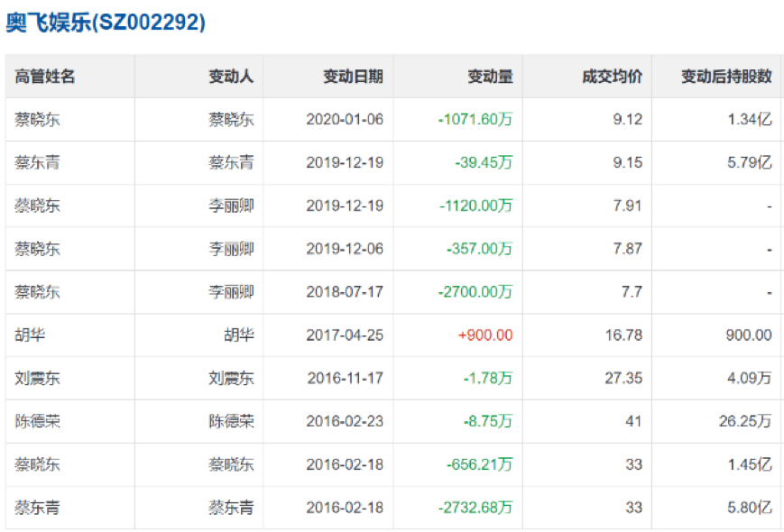Image resolution: width=784 pixels, height=532 pixels.
Task: Select the date 2018-07-17 cell
Action: pyautogui.click(x=345, y=292)
